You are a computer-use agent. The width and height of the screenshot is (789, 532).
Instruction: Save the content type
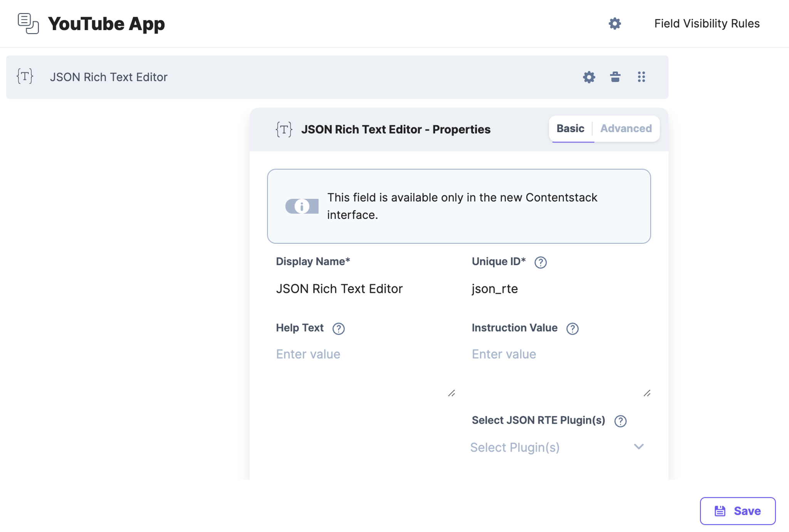coord(737,511)
